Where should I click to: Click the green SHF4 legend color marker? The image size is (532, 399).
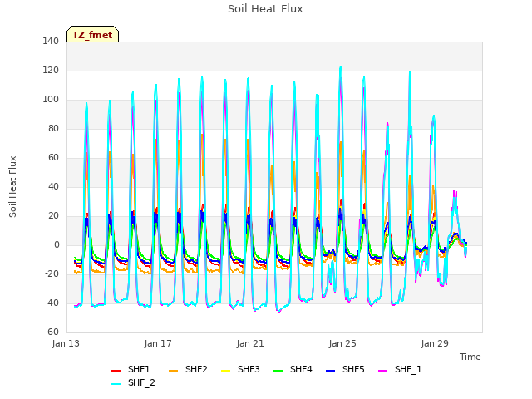point(278,371)
